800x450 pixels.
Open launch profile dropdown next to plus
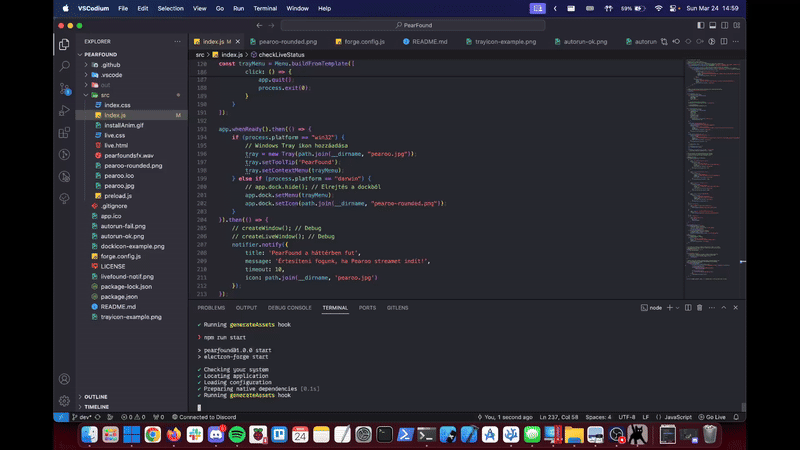point(678,308)
